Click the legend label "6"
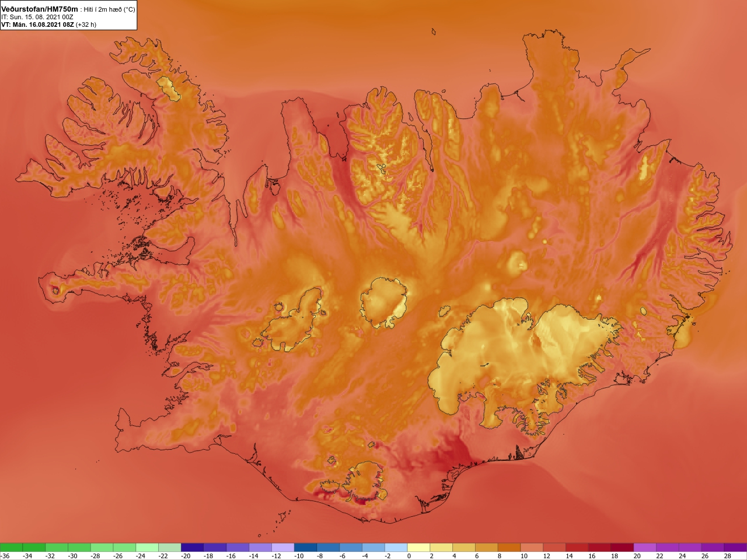The height and width of the screenshot is (560, 747). tap(477, 556)
